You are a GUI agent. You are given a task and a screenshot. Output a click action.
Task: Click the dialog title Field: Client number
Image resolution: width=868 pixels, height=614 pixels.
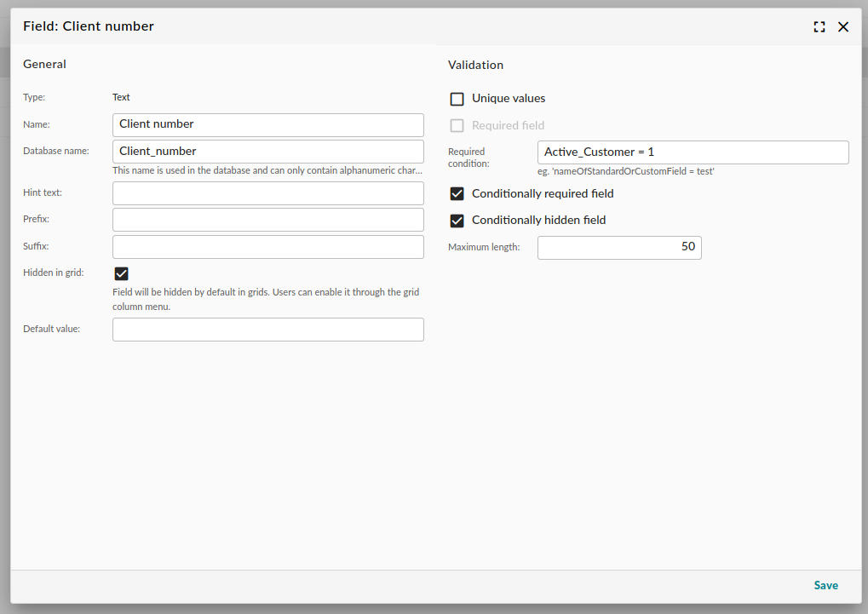point(89,26)
